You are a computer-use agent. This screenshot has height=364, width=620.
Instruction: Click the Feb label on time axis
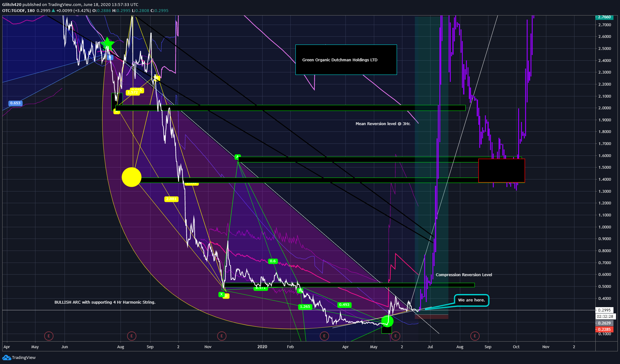point(290,347)
